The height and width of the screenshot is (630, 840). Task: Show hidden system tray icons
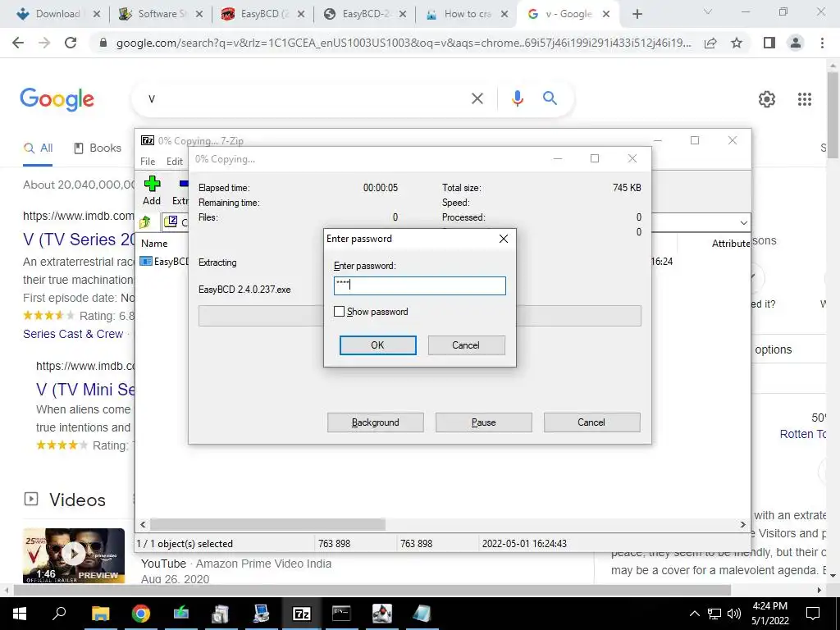click(x=694, y=614)
